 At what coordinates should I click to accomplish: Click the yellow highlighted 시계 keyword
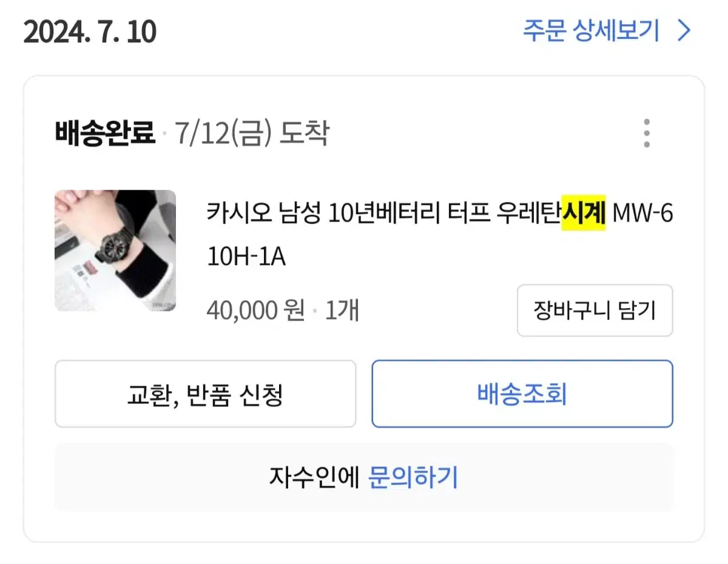[x=584, y=213]
